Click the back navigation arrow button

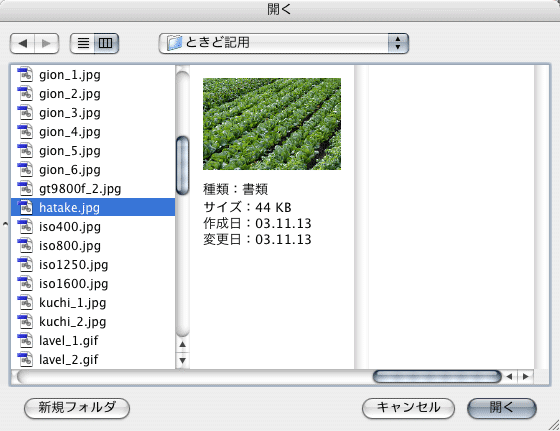(x=22, y=44)
